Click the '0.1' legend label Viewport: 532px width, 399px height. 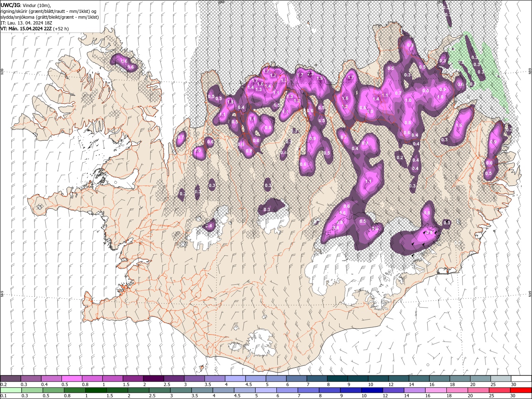point(3,396)
